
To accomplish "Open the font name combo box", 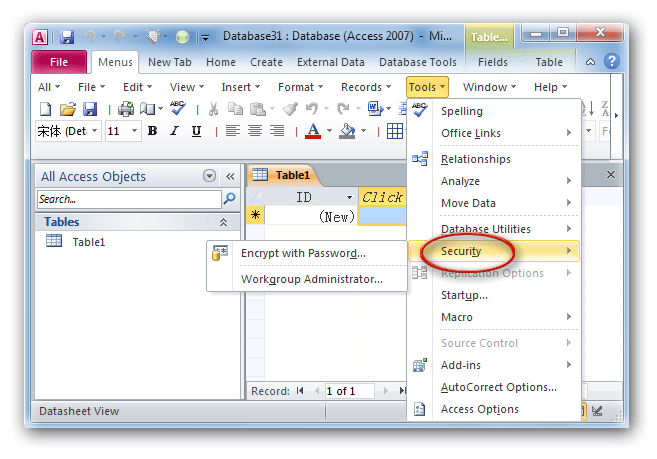I will click(68, 131).
